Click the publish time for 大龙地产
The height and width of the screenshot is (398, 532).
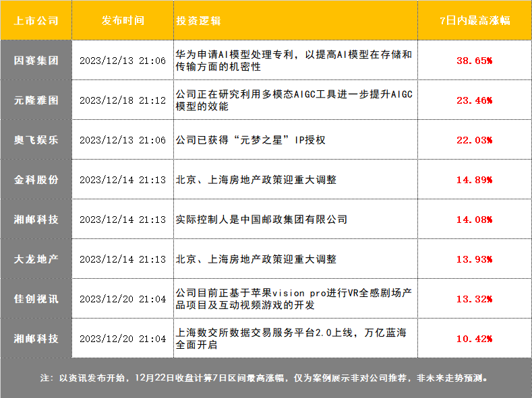pos(123,259)
